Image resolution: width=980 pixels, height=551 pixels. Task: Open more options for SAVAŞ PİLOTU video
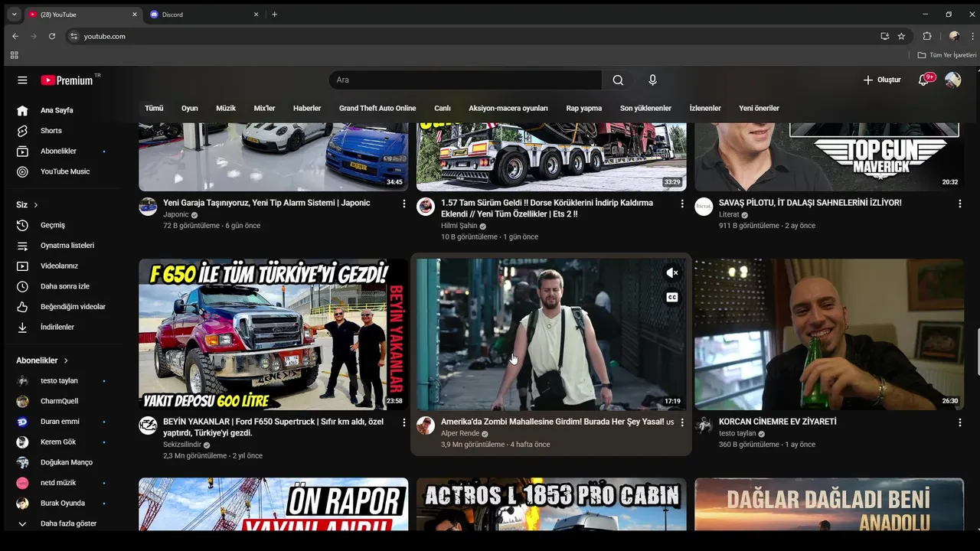(x=960, y=204)
